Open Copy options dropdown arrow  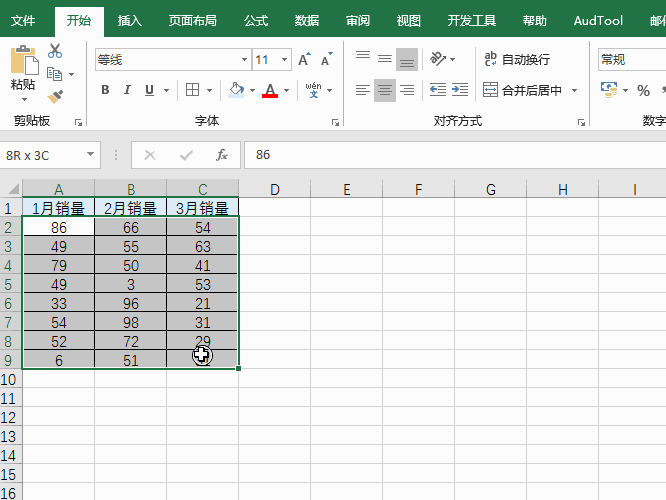(71, 74)
